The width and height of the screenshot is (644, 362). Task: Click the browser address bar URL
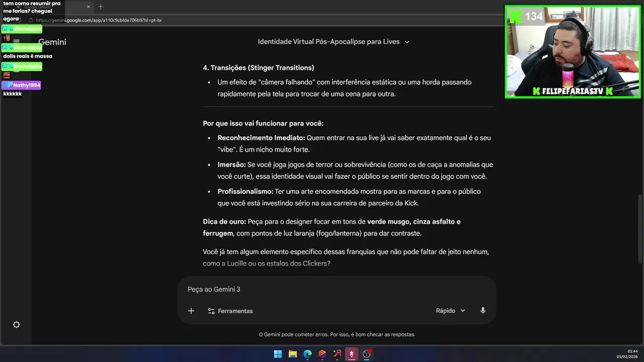(x=99, y=20)
